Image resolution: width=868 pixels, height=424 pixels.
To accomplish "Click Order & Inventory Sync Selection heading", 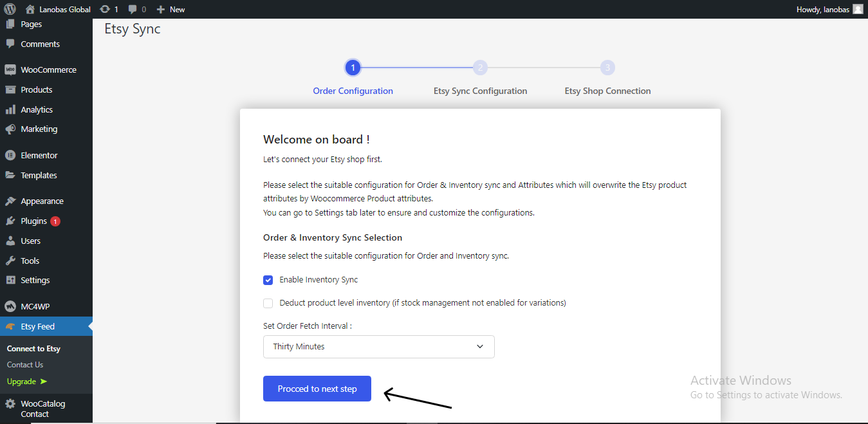I will [x=333, y=237].
